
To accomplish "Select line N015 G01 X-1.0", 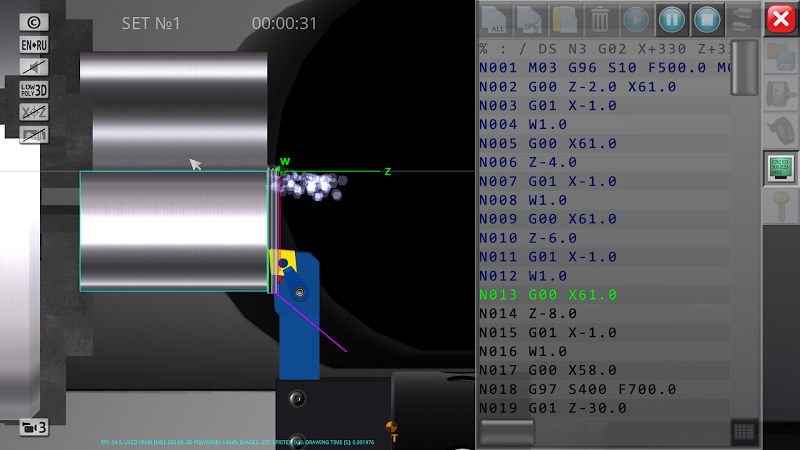I will pyautogui.click(x=605, y=333).
